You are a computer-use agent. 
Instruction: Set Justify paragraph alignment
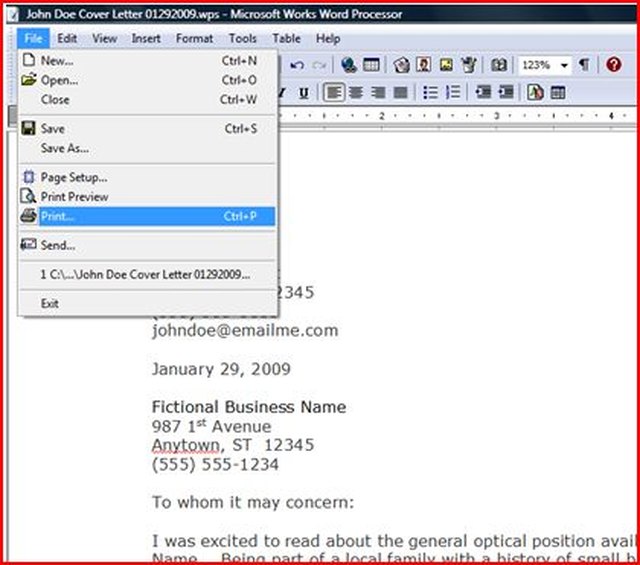point(400,93)
